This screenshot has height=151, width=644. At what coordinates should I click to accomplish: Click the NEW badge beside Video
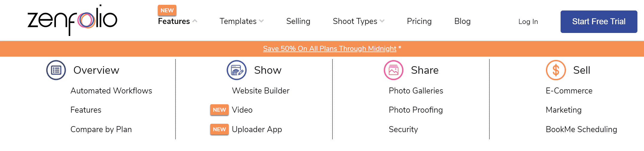click(219, 110)
